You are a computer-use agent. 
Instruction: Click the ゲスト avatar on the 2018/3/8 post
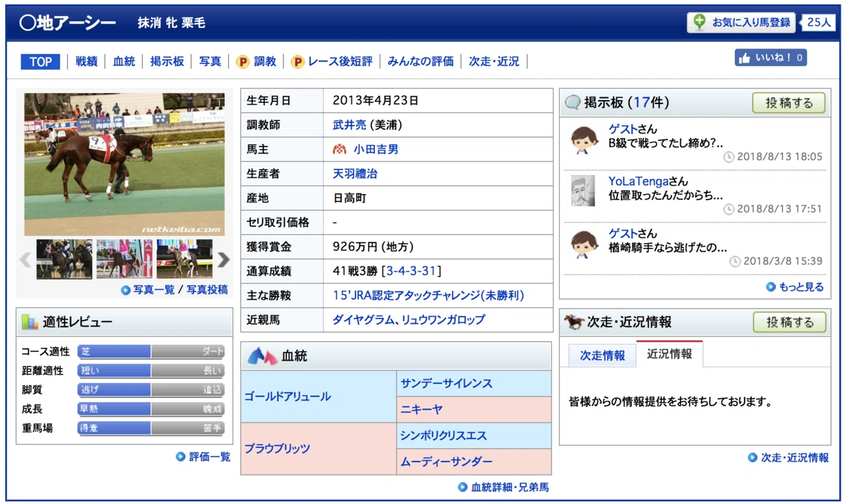585,244
